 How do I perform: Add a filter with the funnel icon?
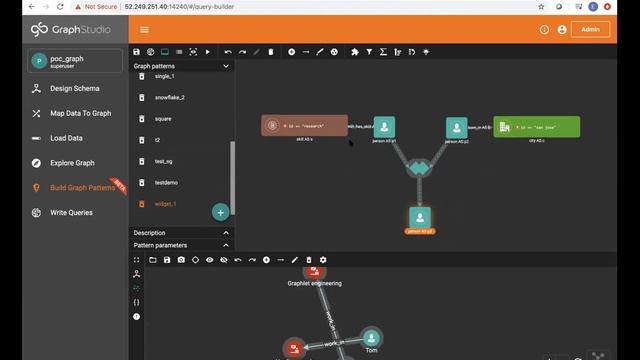point(369,52)
